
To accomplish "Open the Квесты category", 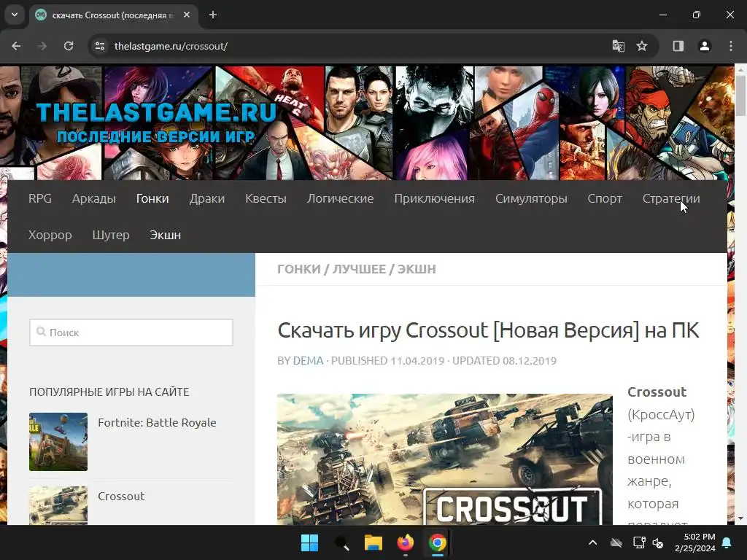I will coord(266,198).
